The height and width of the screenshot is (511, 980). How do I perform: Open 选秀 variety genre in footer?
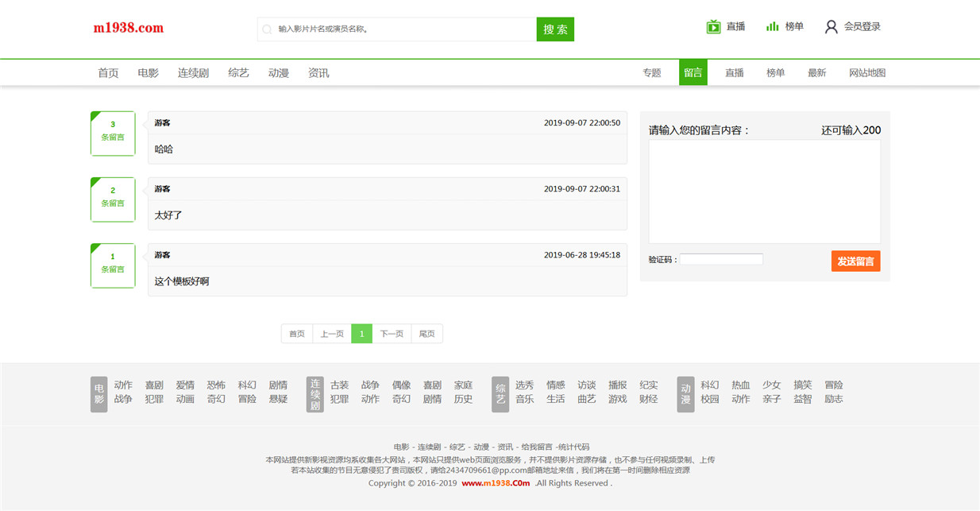click(x=524, y=385)
